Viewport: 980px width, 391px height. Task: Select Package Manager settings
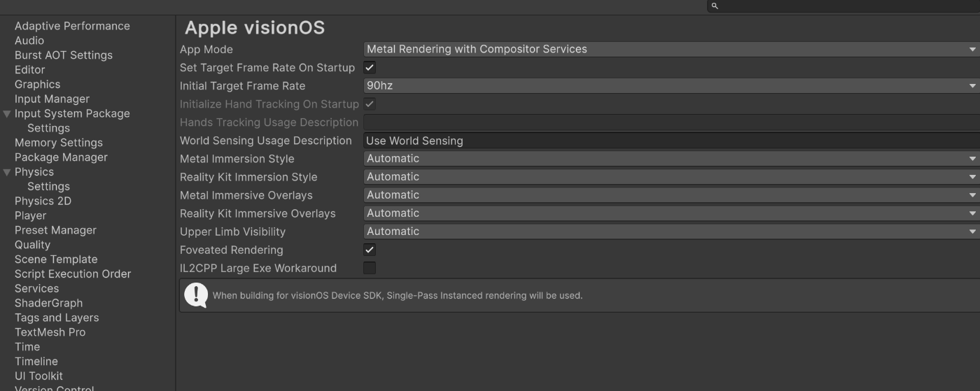(x=61, y=157)
